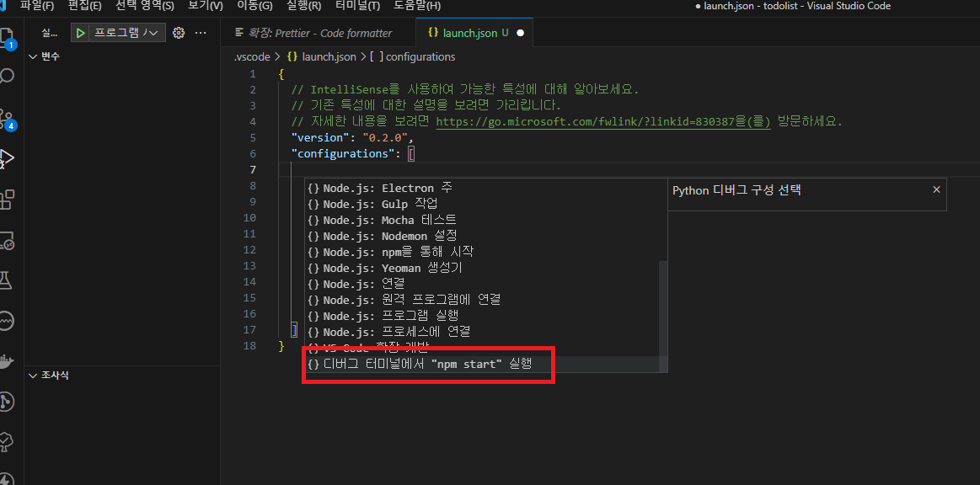The height and width of the screenshot is (485, 980).
Task: Open the Testing beaker icon
Action: pos(6,281)
